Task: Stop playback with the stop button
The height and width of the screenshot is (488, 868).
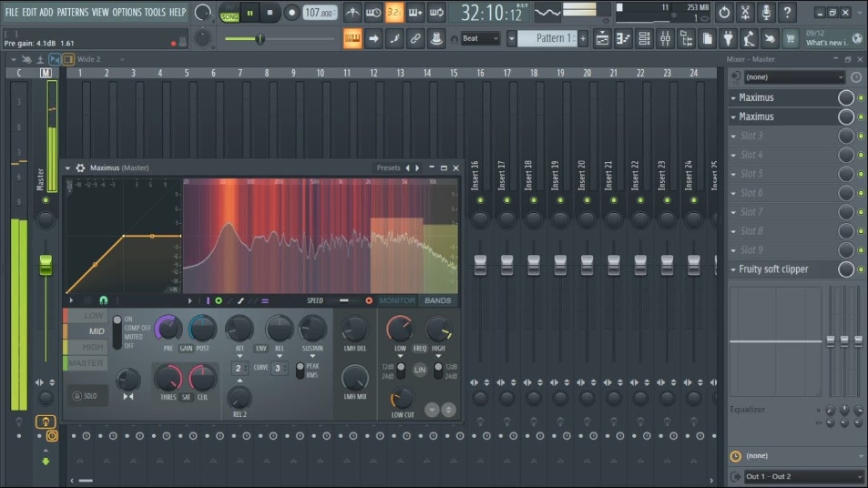Action: coord(270,12)
